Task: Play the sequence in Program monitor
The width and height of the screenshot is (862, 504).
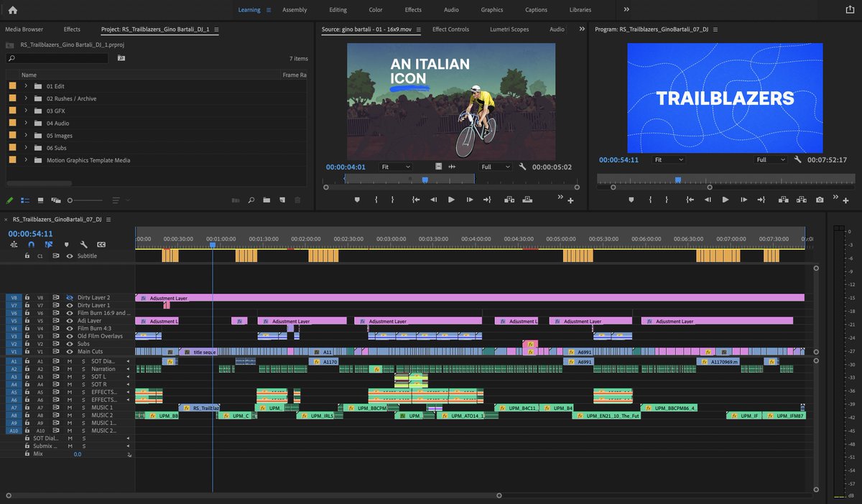Action: (x=726, y=200)
